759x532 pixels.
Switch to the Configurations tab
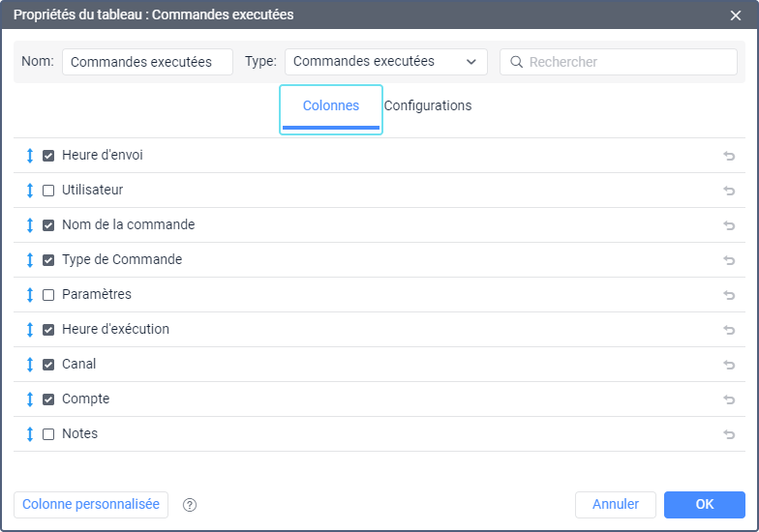point(428,105)
